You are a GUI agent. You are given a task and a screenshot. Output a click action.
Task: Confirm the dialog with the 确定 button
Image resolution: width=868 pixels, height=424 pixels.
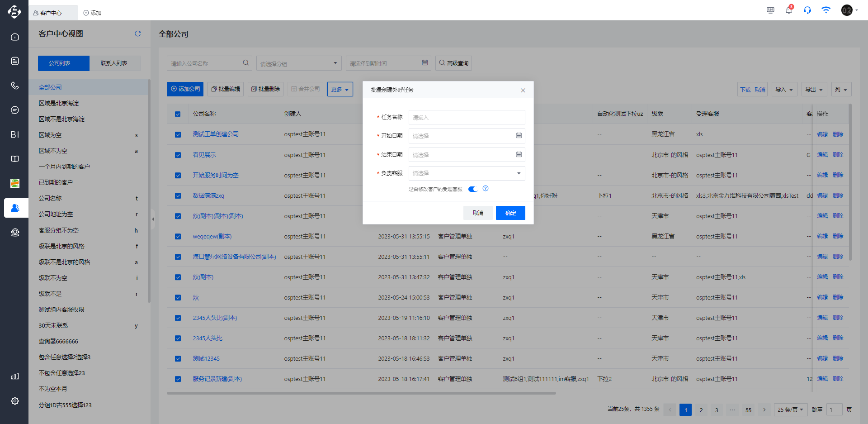point(510,213)
